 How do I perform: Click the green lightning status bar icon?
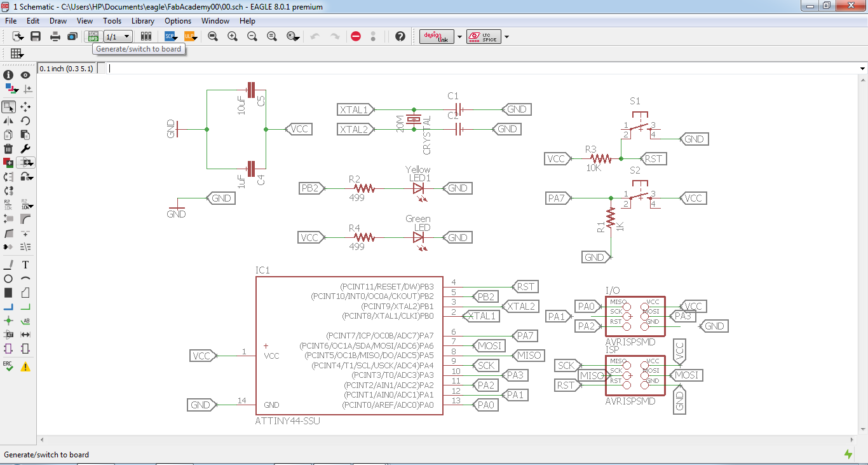coord(848,454)
